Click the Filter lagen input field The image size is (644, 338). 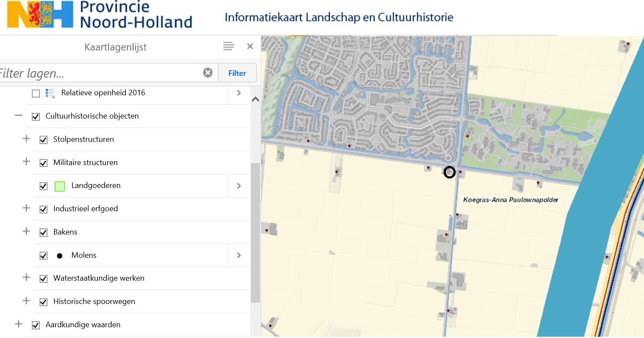[99, 73]
